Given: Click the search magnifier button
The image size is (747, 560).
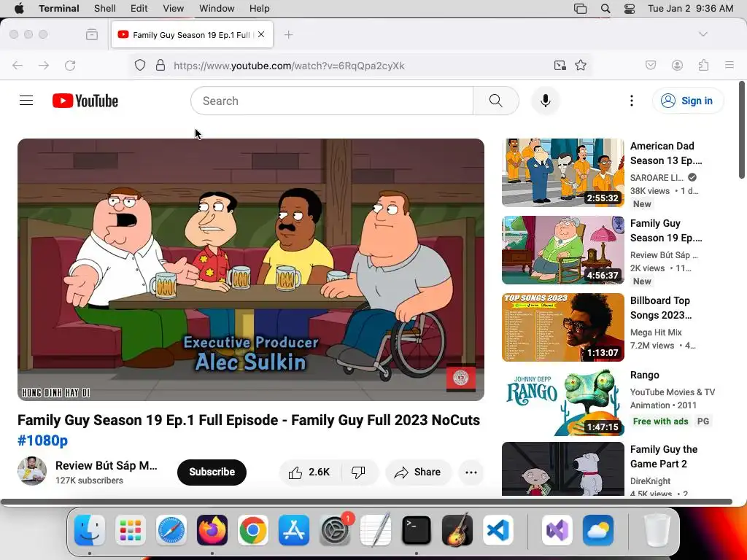Looking at the screenshot, I should (495, 101).
